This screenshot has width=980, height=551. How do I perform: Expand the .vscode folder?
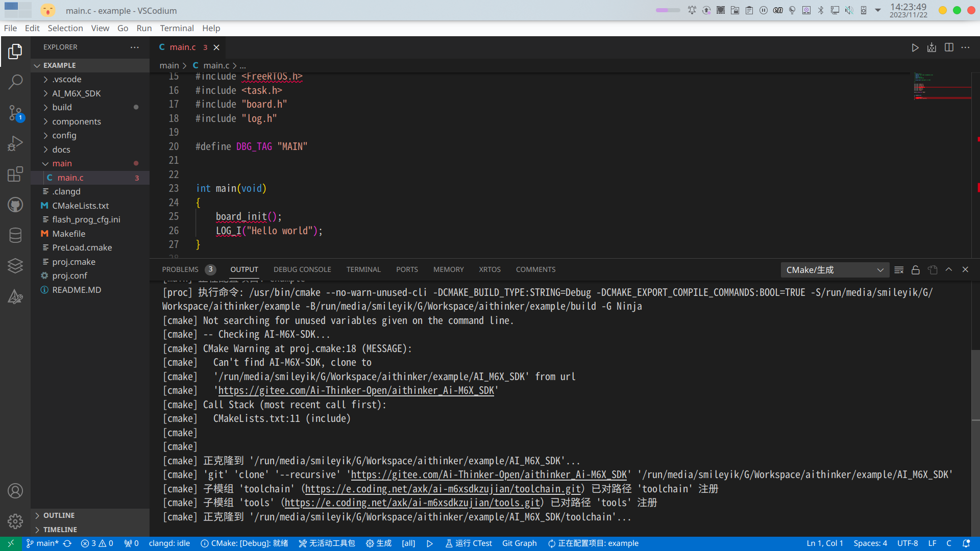click(x=90, y=79)
